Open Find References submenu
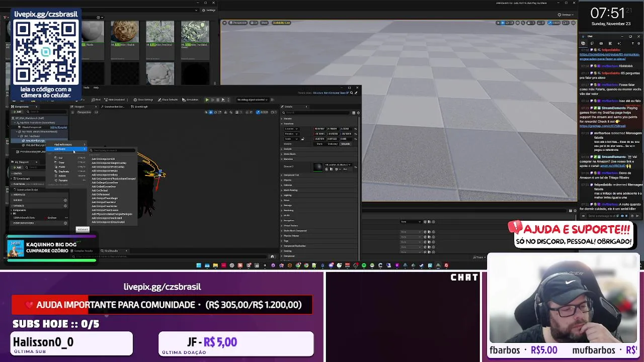The height and width of the screenshot is (362, 644). [x=67, y=144]
